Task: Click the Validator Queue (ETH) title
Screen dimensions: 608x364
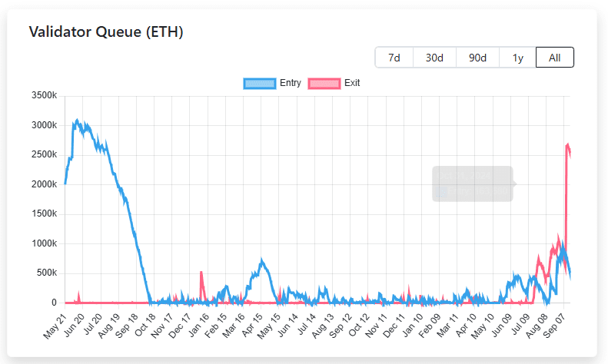Action: pyautogui.click(x=105, y=31)
